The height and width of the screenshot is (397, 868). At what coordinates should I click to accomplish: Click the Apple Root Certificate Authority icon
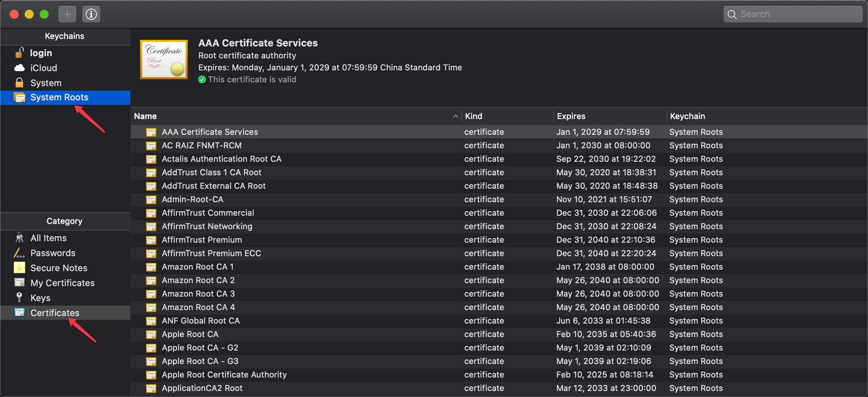pyautogui.click(x=151, y=375)
